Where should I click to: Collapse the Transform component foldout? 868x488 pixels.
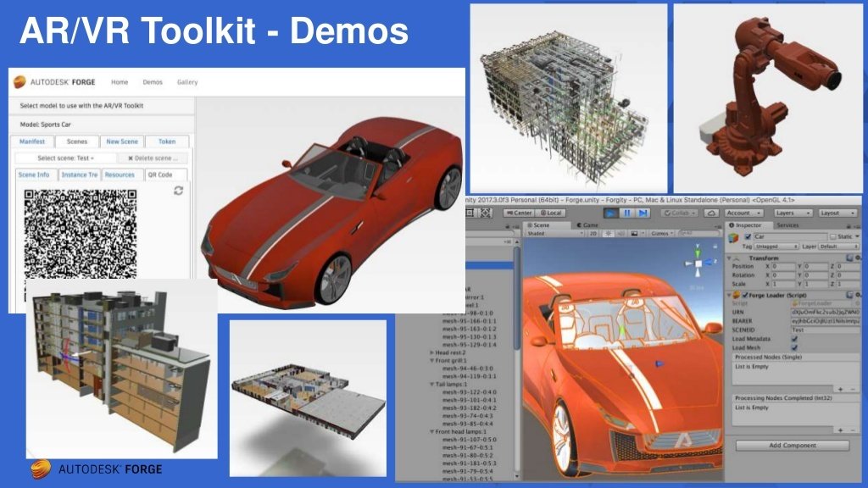[730, 258]
